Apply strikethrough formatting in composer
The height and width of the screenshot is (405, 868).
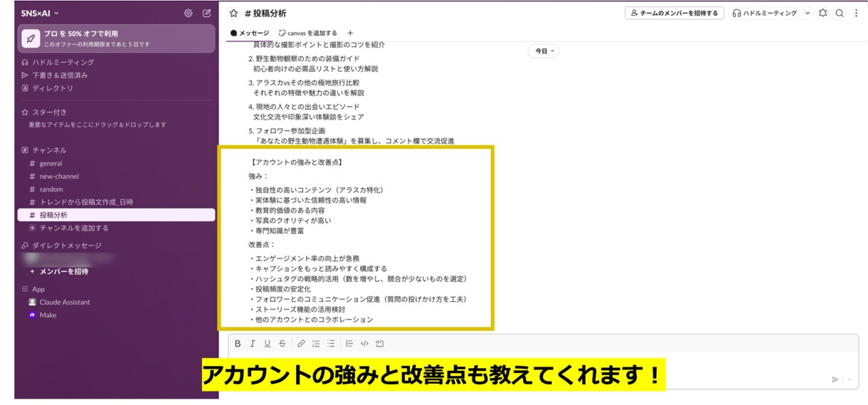coord(282,344)
